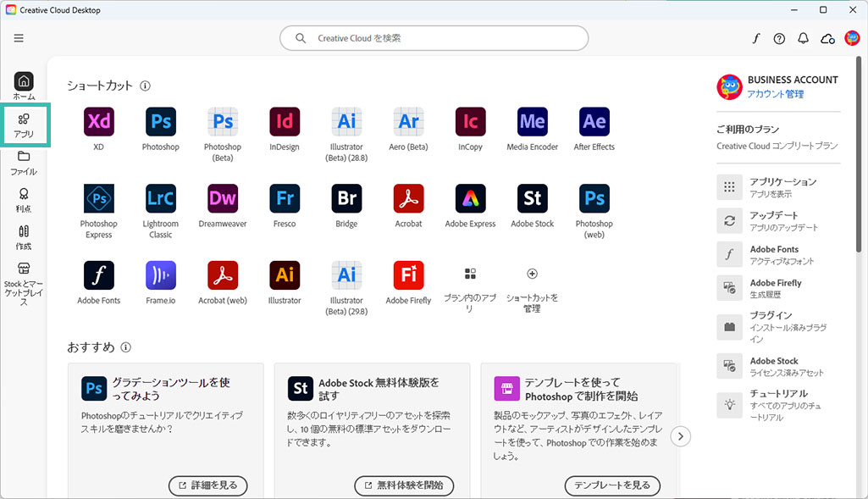Image resolution: width=868 pixels, height=499 pixels.
Task: Click the info icon beside ショートカット
Action: click(145, 86)
